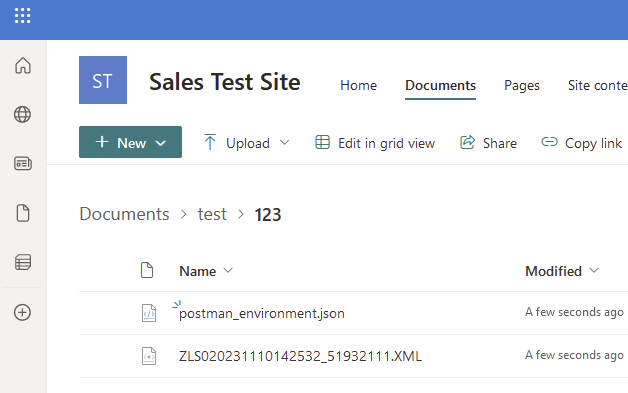This screenshot has width=628, height=393.
Task: Click modified time of the XML file
Action: pyautogui.click(x=574, y=355)
